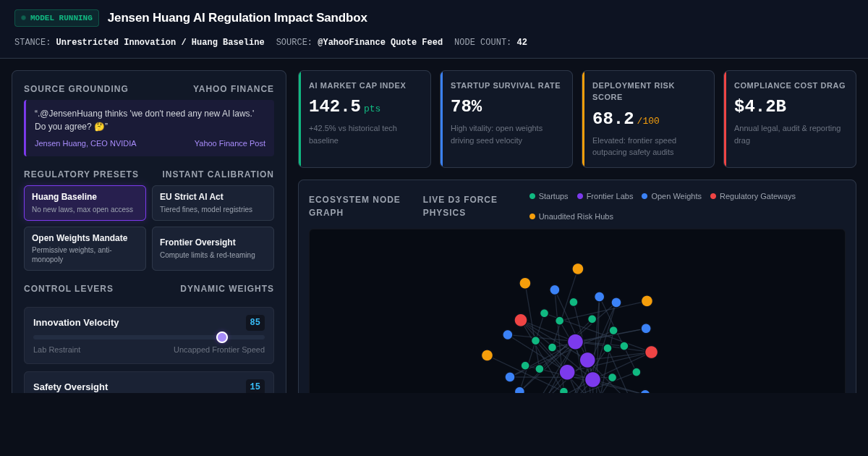Open the Startup Survival Rate card

click(x=506, y=119)
